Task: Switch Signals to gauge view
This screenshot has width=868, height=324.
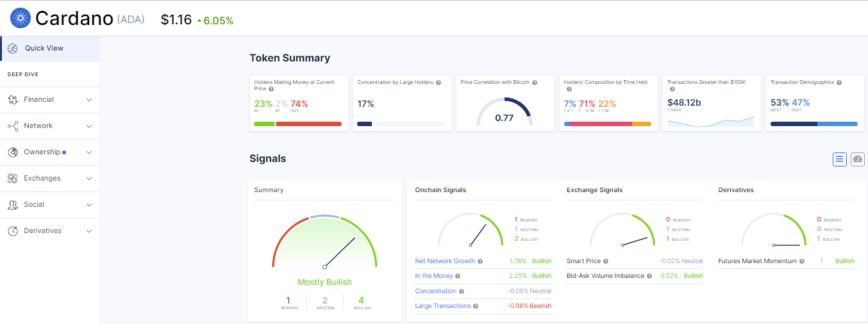Action: [858, 159]
